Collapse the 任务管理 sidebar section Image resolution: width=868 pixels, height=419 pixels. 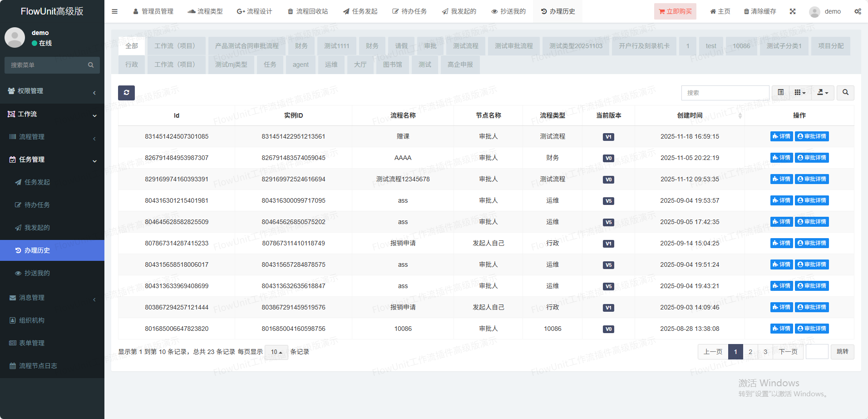pyautogui.click(x=52, y=160)
